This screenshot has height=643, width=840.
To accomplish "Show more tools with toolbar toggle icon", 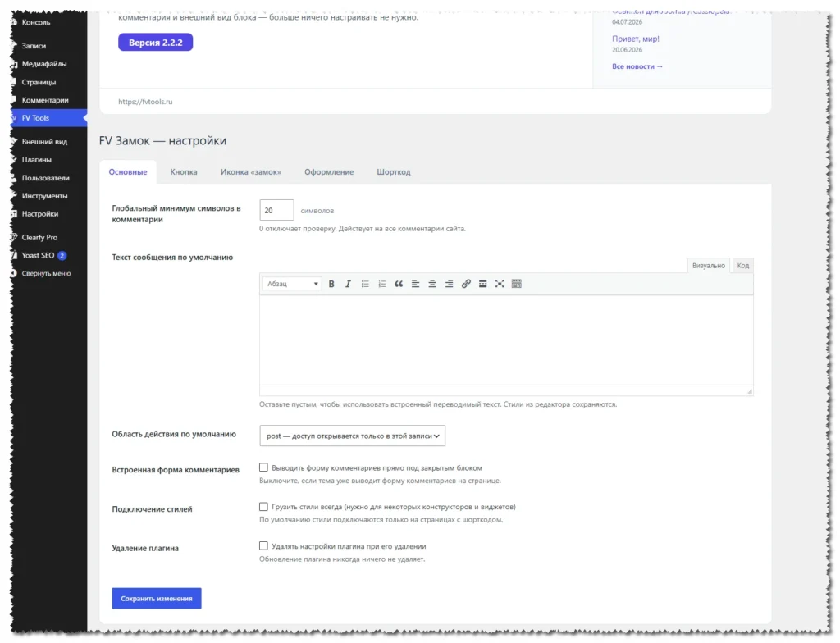I will (517, 284).
